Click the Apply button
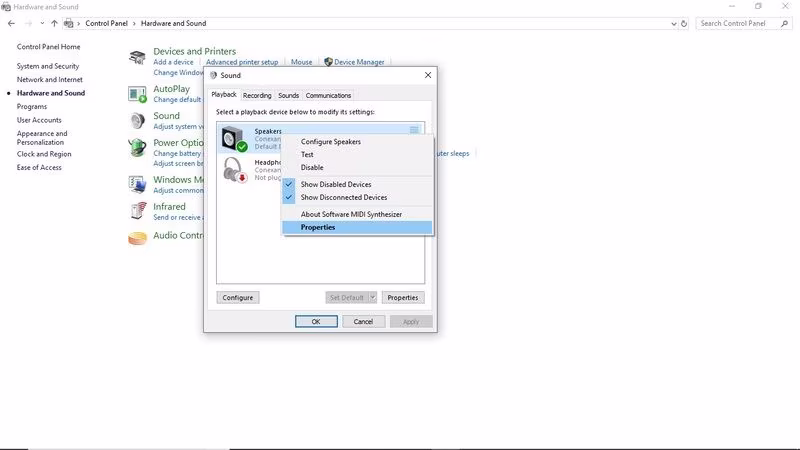 tap(411, 321)
